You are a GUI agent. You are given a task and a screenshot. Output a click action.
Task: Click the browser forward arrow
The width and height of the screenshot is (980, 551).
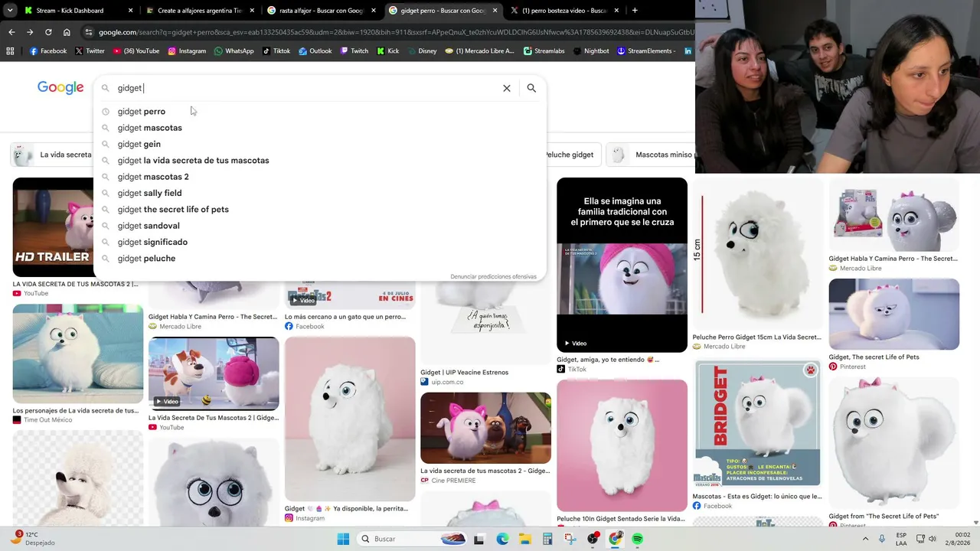[x=30, y=32]
